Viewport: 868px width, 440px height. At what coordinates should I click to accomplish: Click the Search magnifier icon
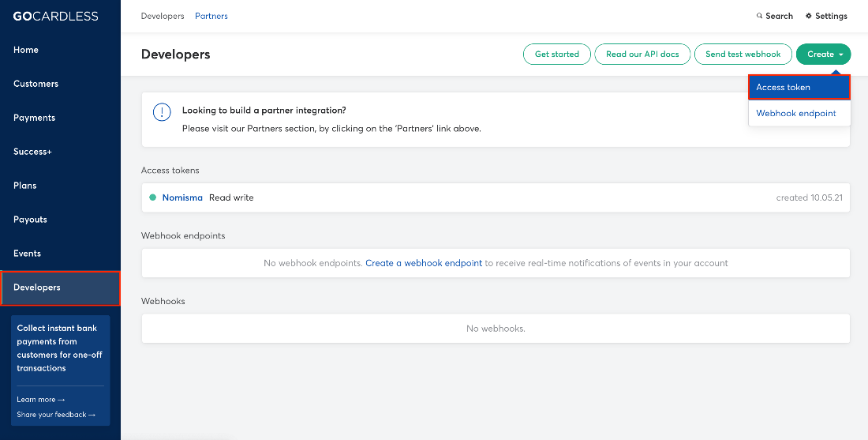[x=759, y=16]
